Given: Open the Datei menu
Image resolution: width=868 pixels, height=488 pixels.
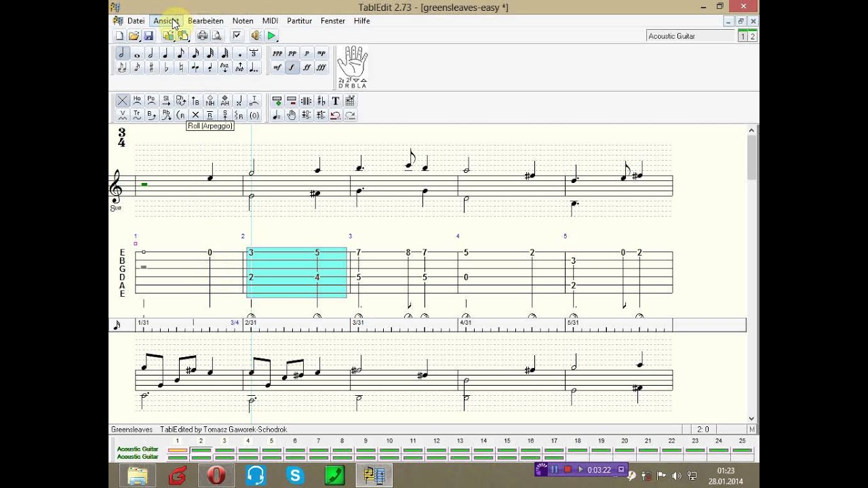Looking at the screenshot, I should (136, 21).
